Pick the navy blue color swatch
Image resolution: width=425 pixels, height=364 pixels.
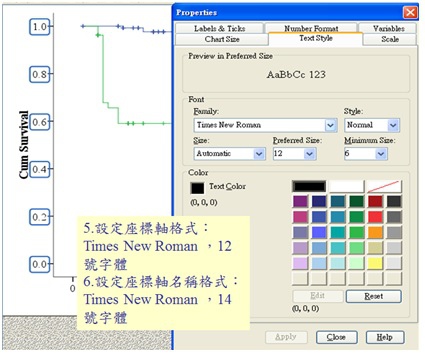[x=319, y=201]
